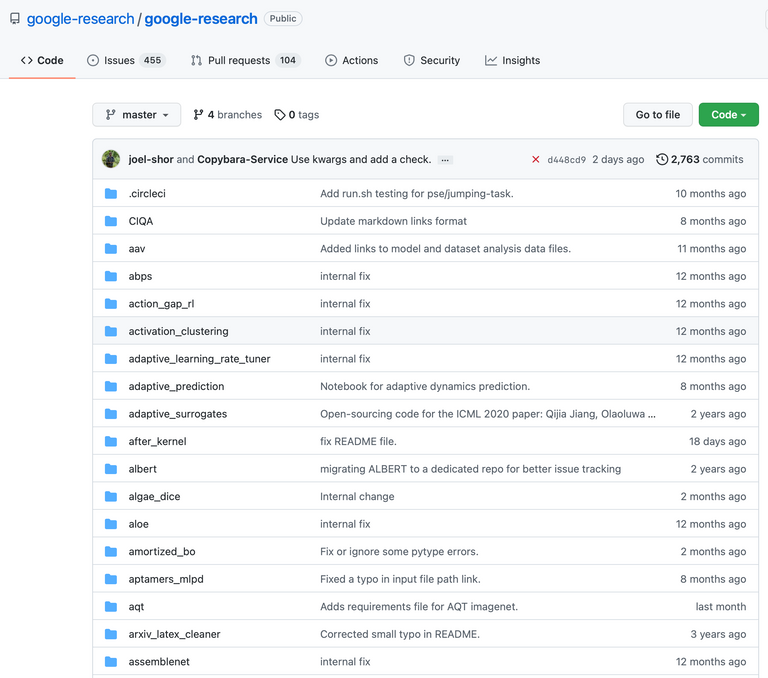Open the adaptive_learning_rate_tuner folder
Viewport: 768px width, 678px height.
point(199,359)
